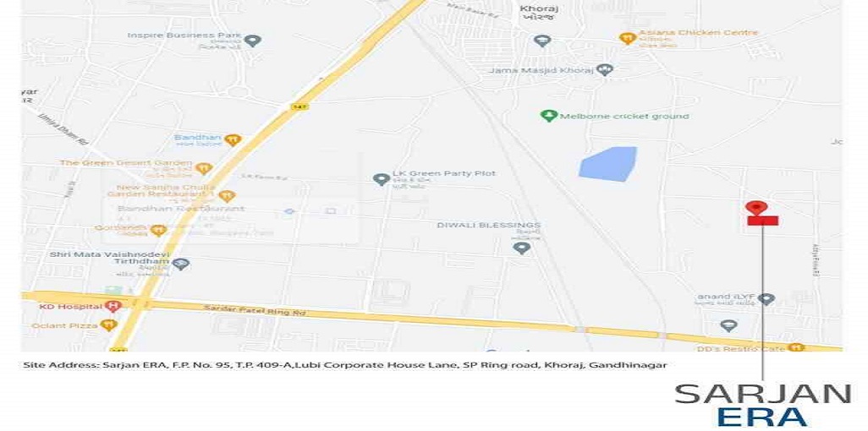
Task: Select the LK Green Party Plot pin
Action: [381, 179]
